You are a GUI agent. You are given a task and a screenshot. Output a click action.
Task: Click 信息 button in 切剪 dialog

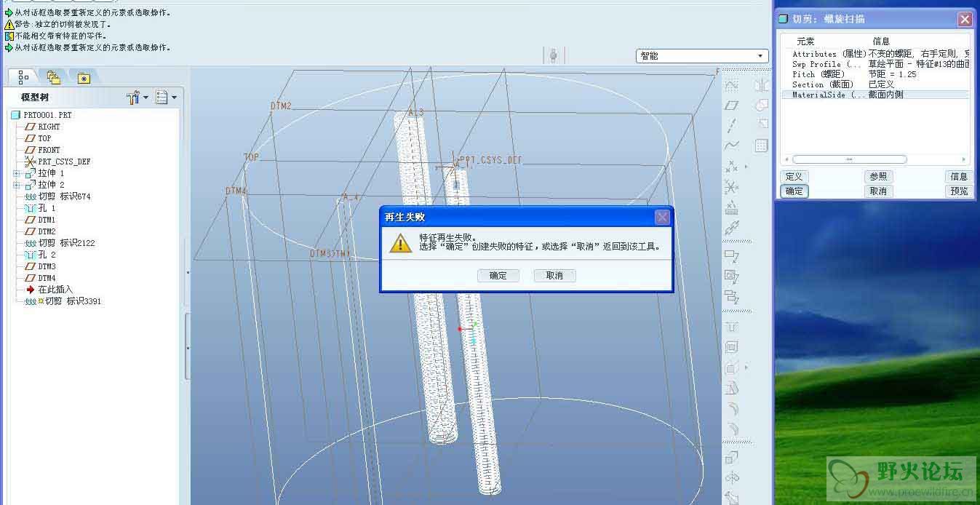[959, 177]
